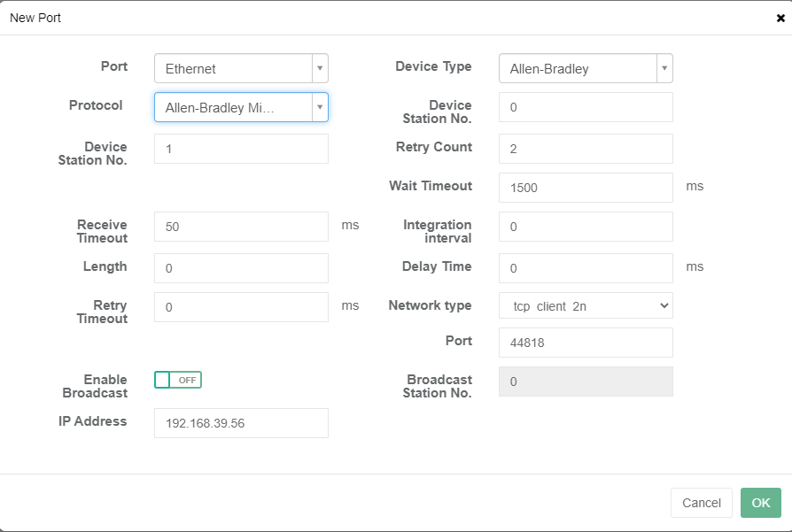Click right Device Station No. field
Screen dimensions: 792x532
point(586,107)
